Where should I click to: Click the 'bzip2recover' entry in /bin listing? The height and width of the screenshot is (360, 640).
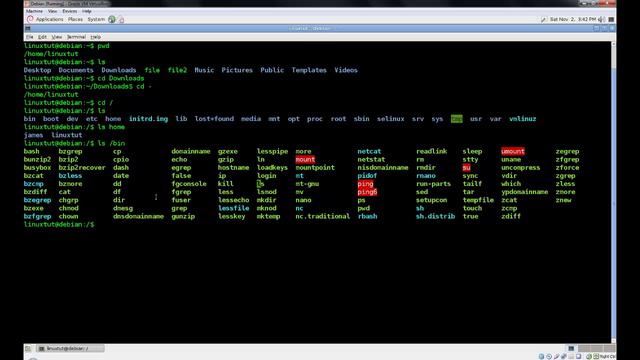82,168
